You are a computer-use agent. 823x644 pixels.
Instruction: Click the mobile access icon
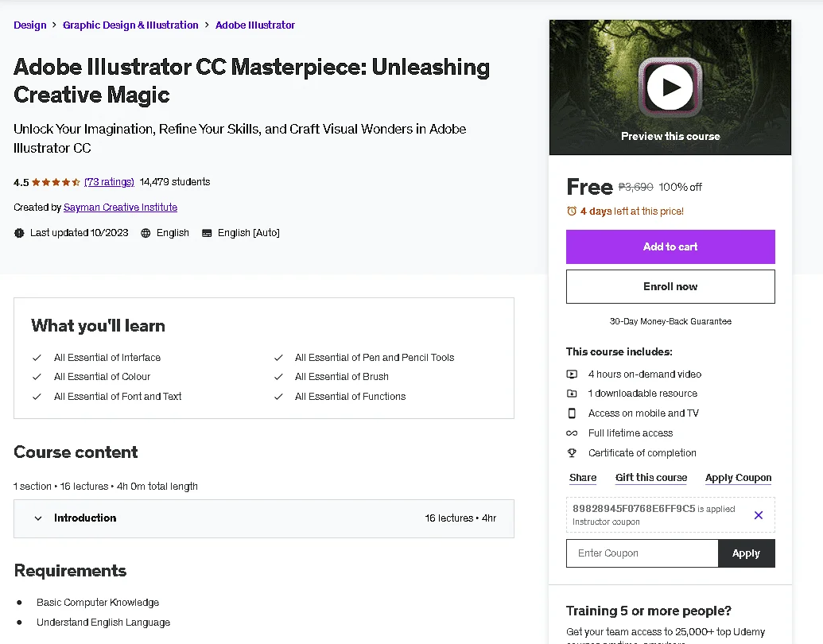(572, 413)
